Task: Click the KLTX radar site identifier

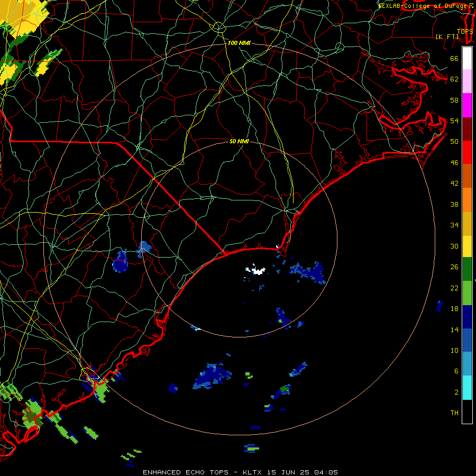Action: coord(253,472)
